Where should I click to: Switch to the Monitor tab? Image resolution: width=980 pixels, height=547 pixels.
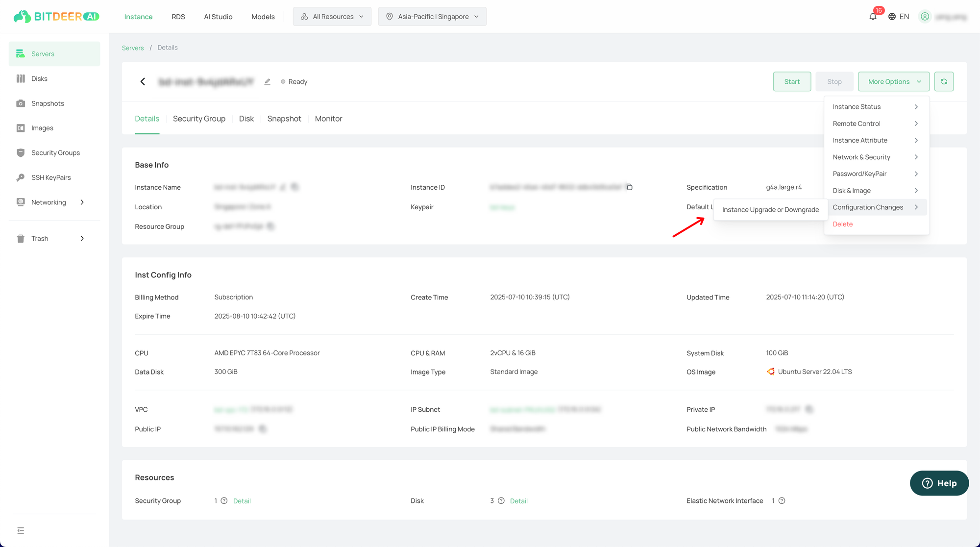point(328,119)
